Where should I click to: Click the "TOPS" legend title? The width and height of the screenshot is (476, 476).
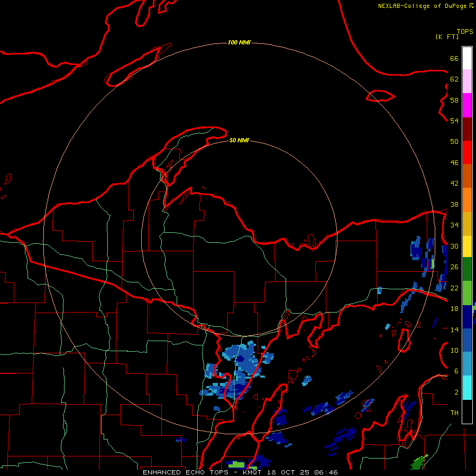coord(465,32)
